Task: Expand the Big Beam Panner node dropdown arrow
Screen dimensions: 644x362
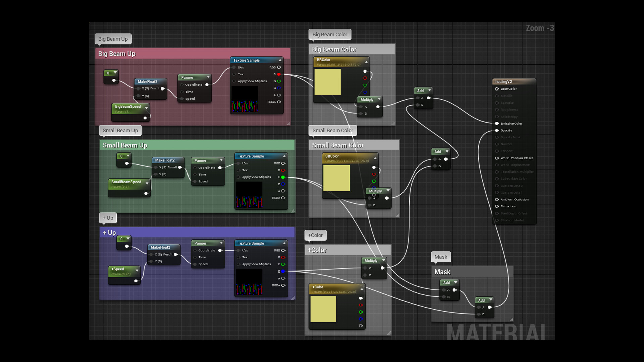Action: (208, 77)
